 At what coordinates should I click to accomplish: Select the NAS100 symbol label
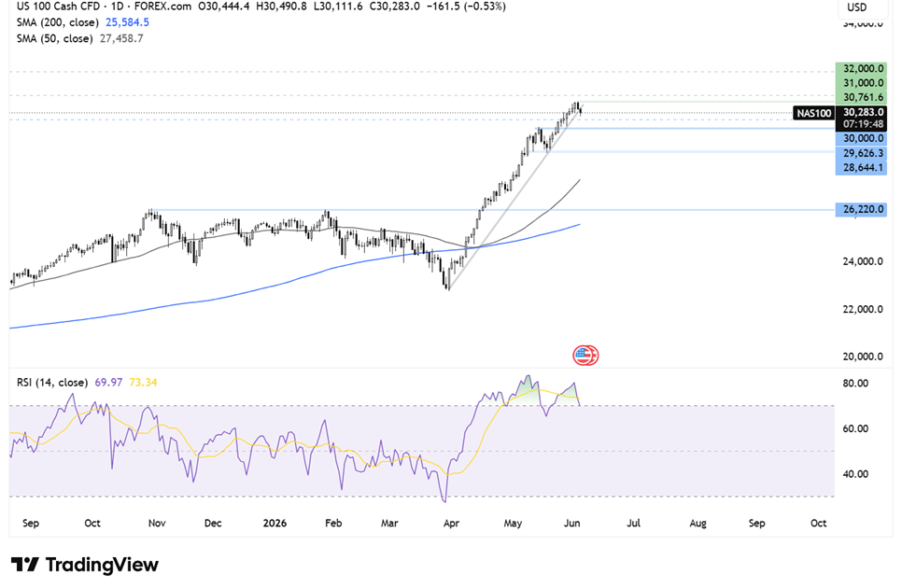point(814,113)
